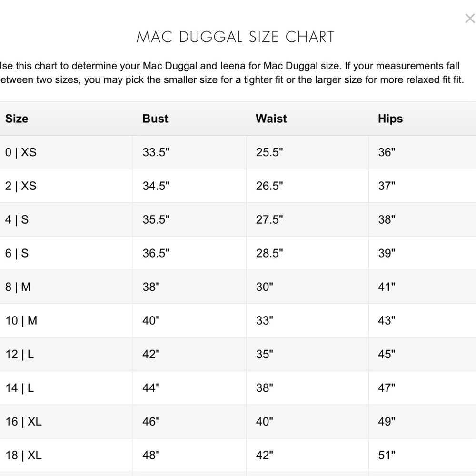Screen dimensions: 476x476
Task: Click the Hips column header
Action: (390, 119)
